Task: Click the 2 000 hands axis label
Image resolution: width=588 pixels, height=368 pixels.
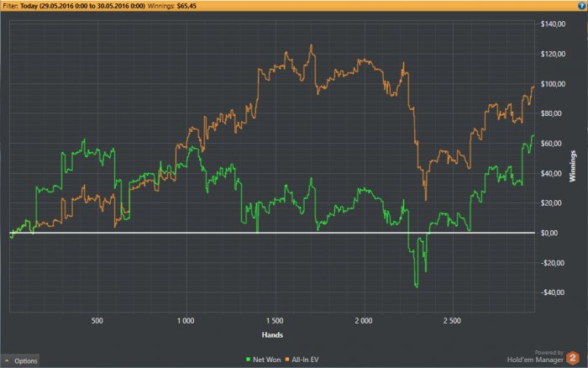Action: pos(364,321)
